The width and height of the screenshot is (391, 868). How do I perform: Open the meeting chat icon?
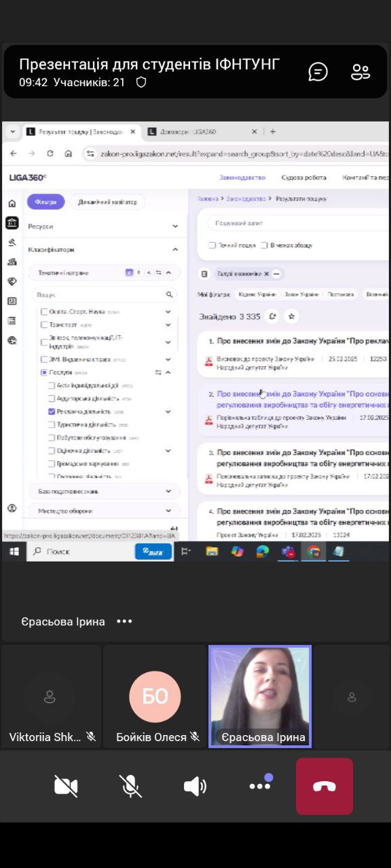pyautogui.click(x=318, y=72)
